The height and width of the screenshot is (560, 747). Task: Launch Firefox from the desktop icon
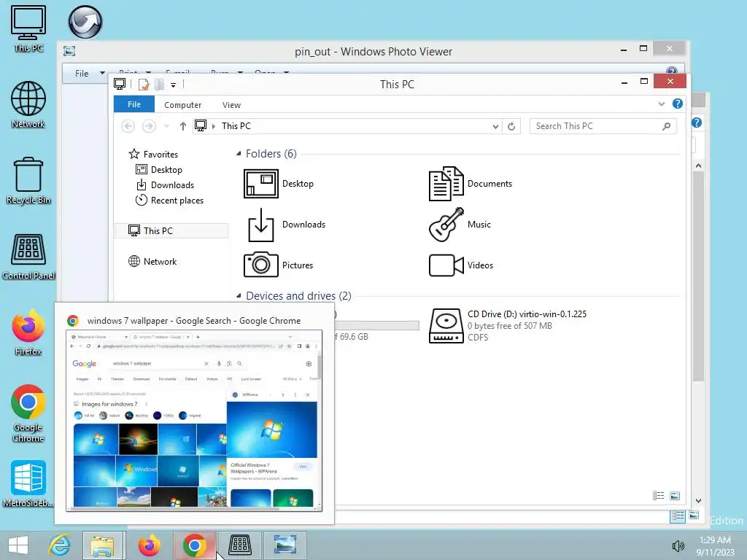(28, 332)
